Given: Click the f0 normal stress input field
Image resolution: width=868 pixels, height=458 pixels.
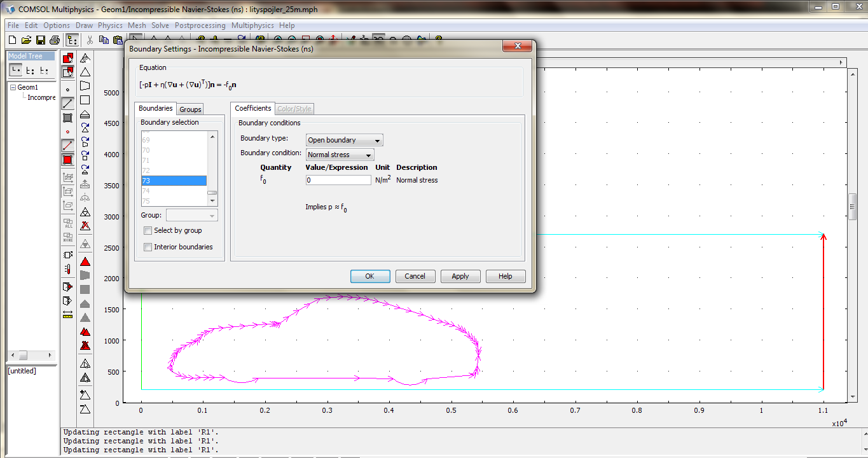Looking at the screenshot, I should [x=338, y=180].
